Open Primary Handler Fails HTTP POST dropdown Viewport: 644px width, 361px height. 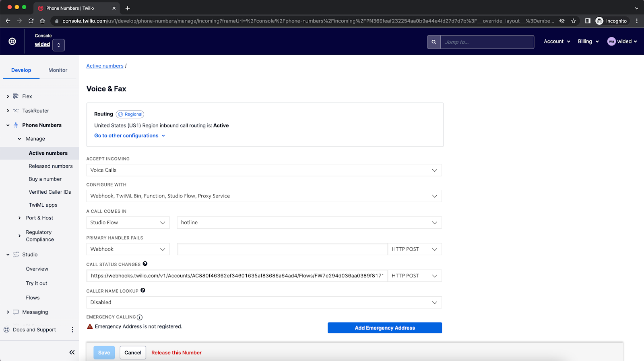point(415,249)
